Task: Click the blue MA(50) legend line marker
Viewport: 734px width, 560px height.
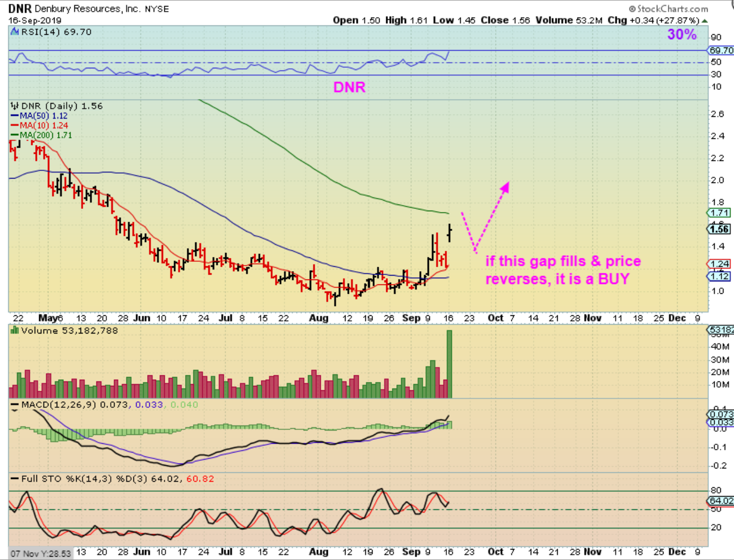Action: click(15, 116)
